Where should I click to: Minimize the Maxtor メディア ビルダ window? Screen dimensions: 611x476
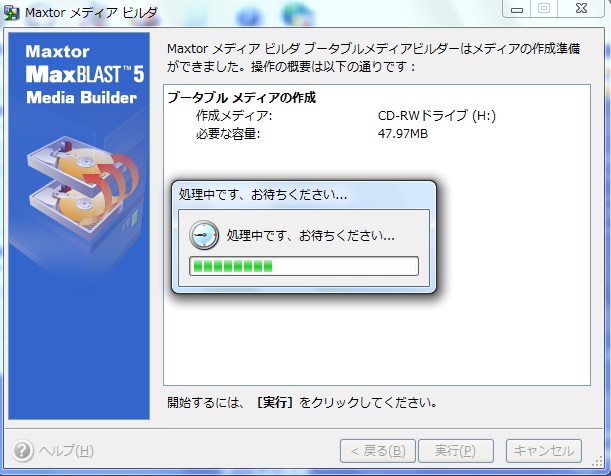click(517, 9)
